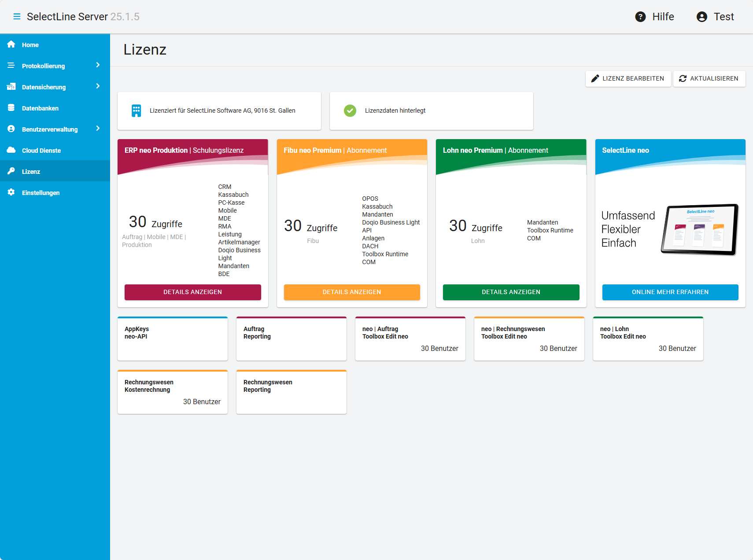Viewport: 753px width, 560px height.
Task: Expand the Protokollierung submenu chevron
Action: tap(98, 65)
